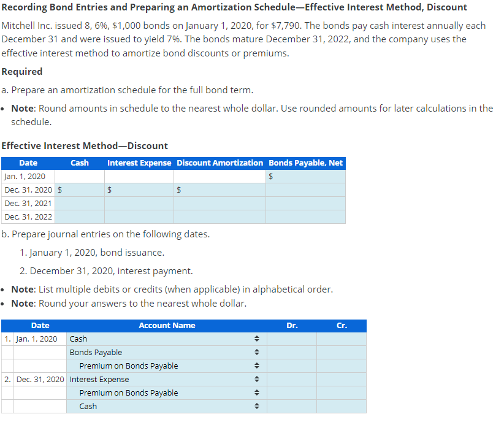Select the Dr. amount field for Interest Expense
The height and width of the screenshot is (433, 504).
pos(292,379)
